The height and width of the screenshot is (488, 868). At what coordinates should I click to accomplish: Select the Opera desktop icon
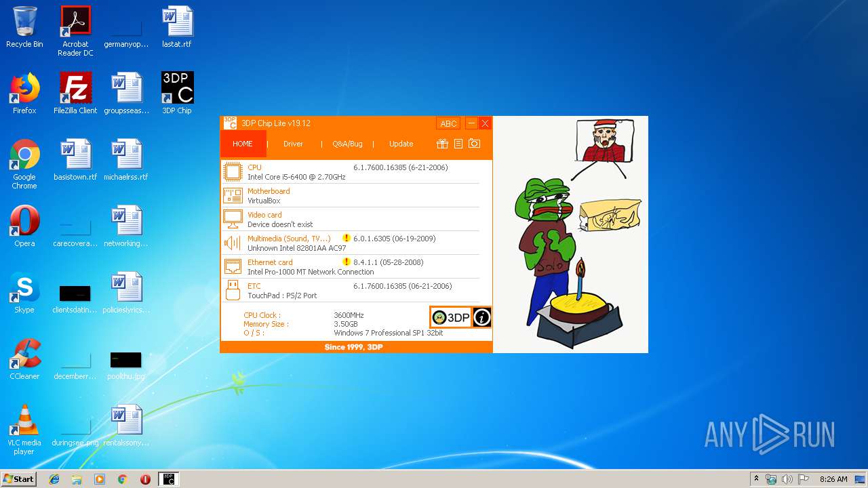coord(24,226)
